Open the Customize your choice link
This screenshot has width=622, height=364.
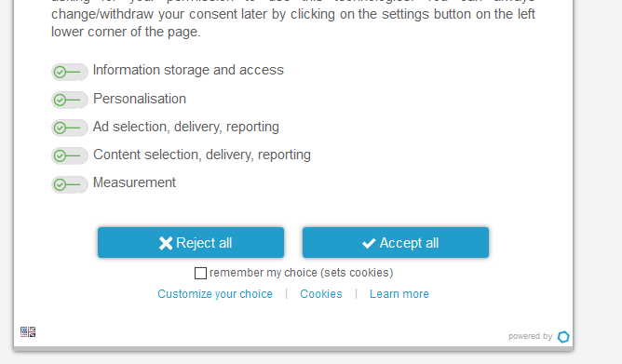pos(215,294)
